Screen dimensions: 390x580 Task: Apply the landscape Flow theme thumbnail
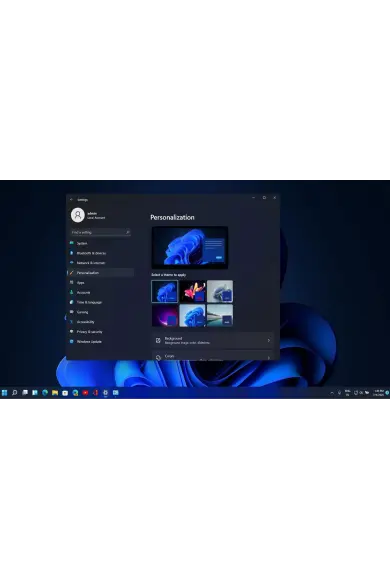220,316
